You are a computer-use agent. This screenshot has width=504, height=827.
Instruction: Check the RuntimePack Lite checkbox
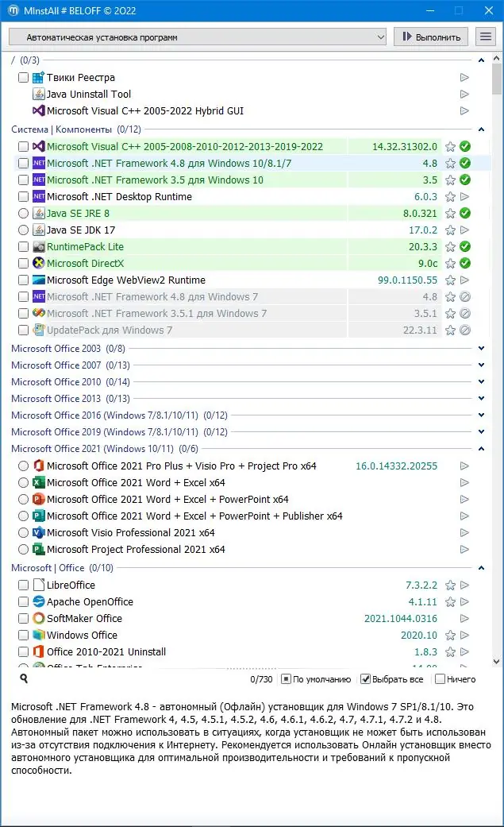pyautogui.click(x=24, y=246)
